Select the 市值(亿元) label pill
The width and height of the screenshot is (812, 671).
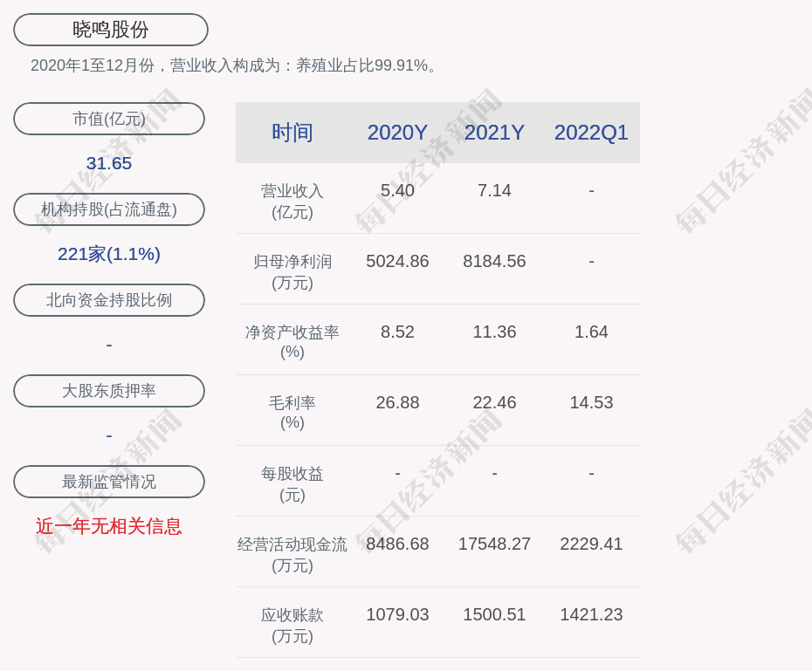109,119
